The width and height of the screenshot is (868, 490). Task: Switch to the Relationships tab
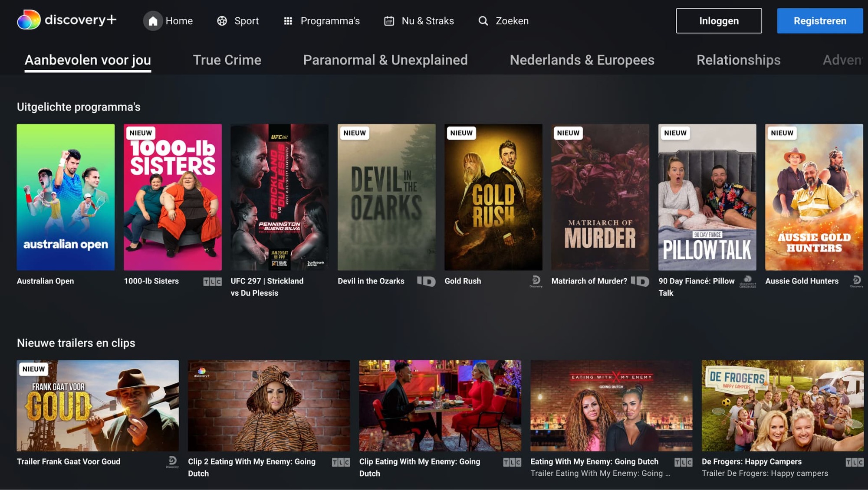738,60
